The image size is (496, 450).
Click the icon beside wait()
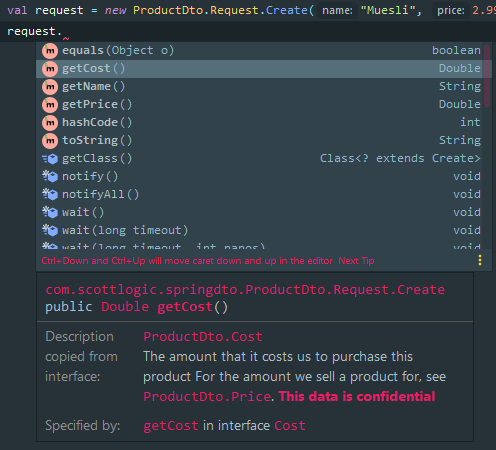(x=50, y=212)
